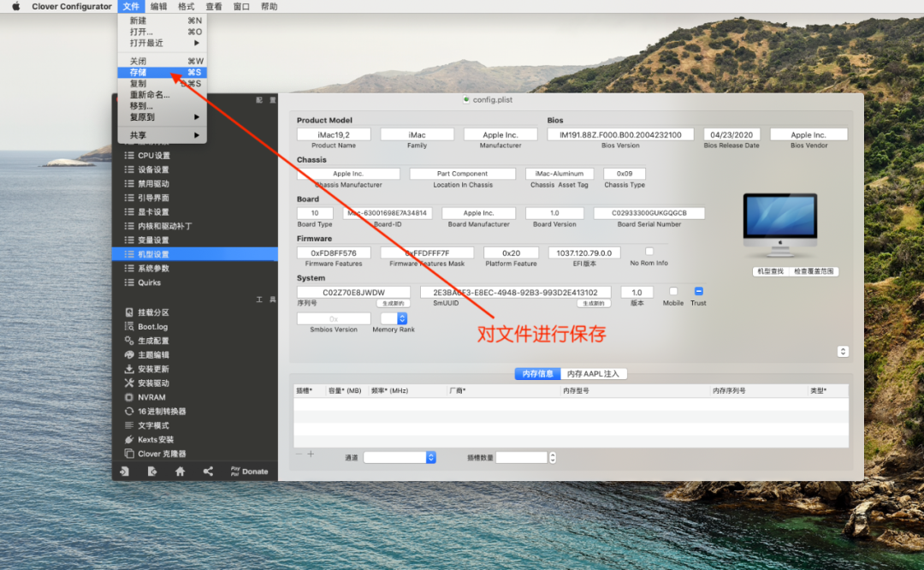The height and width of the screenshot is (570, 924).
Task: Click the list icon beside 设备设置
Action: (x=129, y=169)
